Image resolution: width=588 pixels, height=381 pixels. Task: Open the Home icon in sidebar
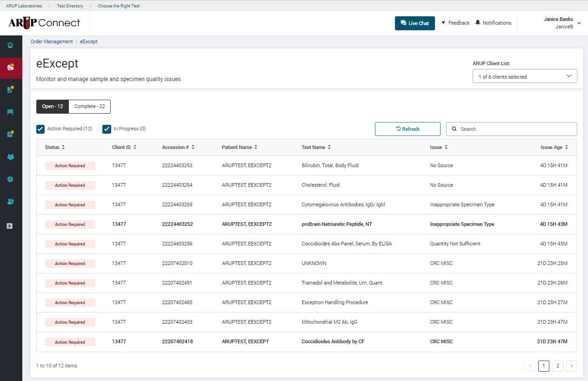point(10,45)
